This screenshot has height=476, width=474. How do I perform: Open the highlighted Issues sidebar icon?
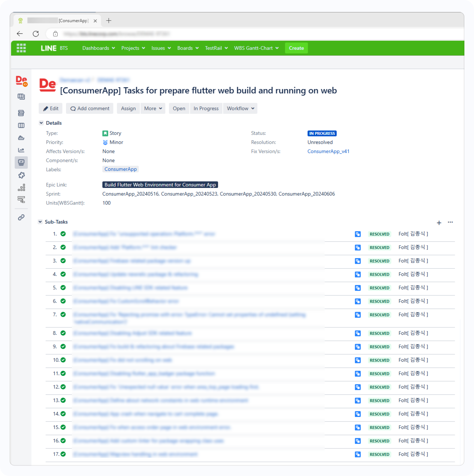pyautogui.click(x=21, y=162)
